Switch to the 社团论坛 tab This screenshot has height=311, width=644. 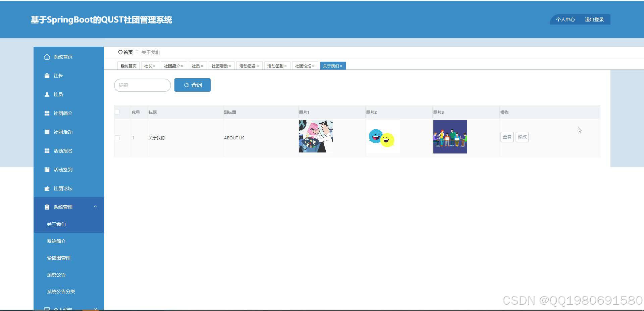(303, 65)
